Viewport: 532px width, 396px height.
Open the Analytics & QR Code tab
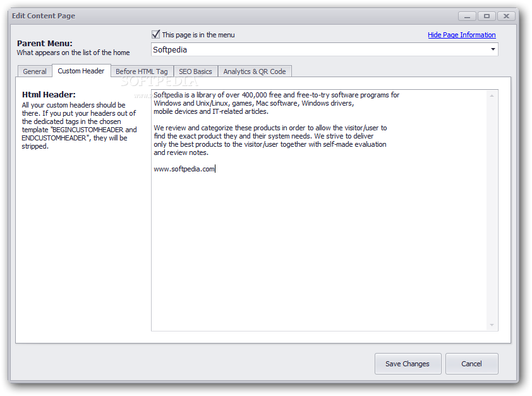click(x=255, y=71)
